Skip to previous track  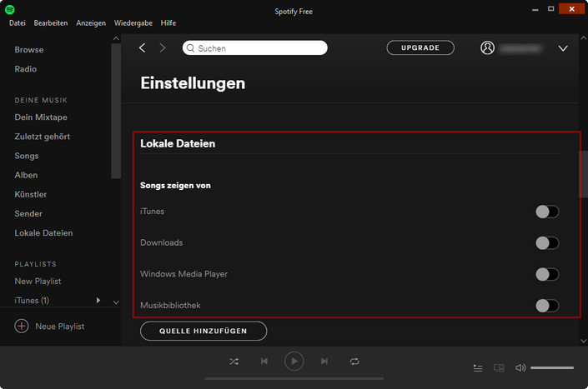point(264,362)
